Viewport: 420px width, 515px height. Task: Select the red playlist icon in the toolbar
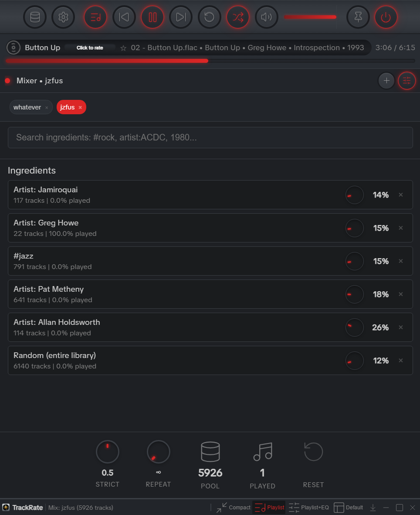[95, 17]
